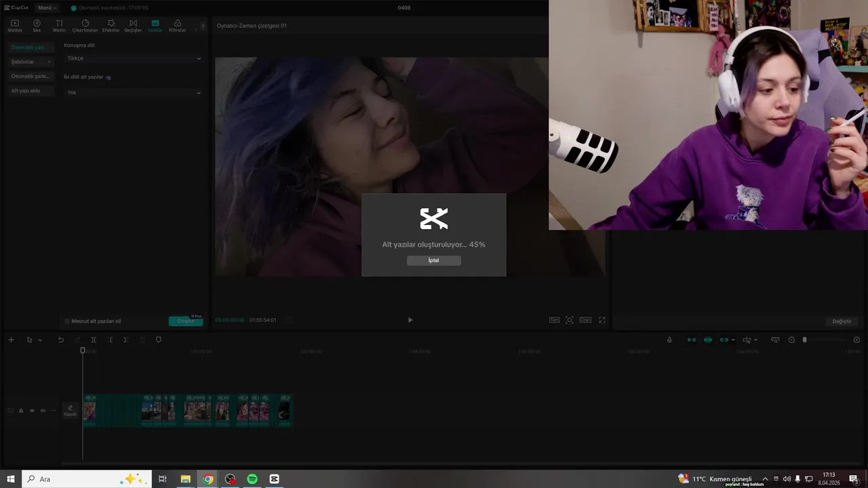Open CapCut from the taskbar

click(x=274, y=479)
